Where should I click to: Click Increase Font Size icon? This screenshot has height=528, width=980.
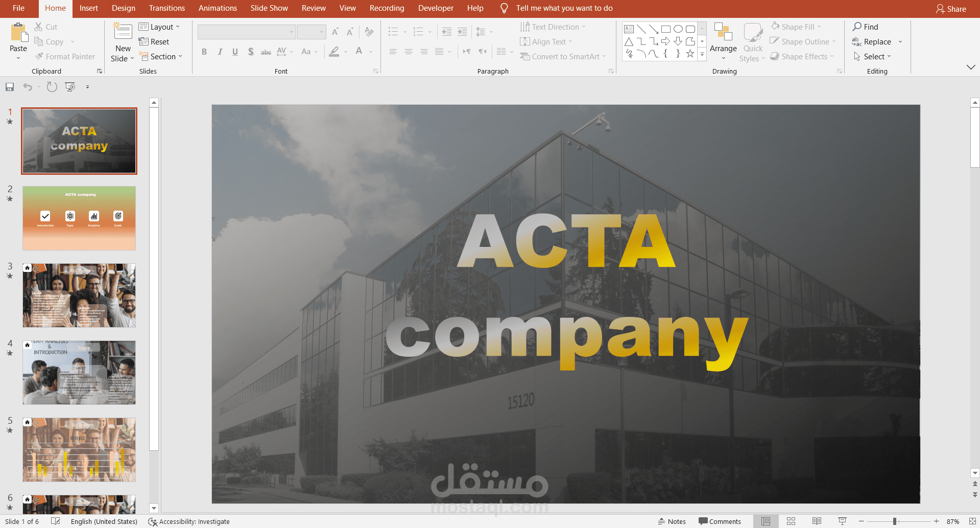335,32
